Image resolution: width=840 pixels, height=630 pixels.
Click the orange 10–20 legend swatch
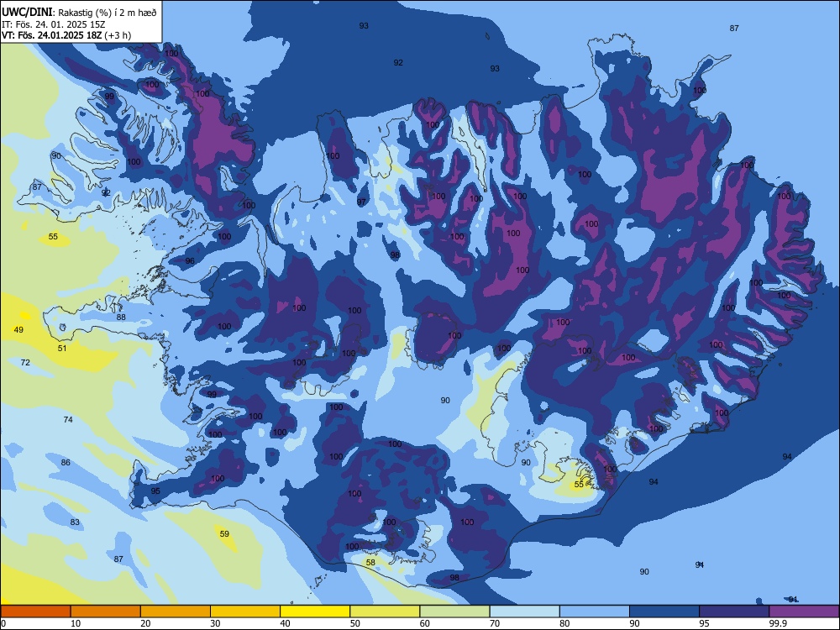(x=106, y=612)
